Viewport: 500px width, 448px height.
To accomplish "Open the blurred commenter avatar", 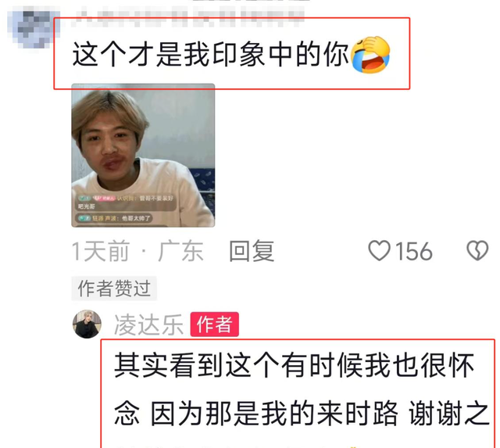I will (32, 30).
